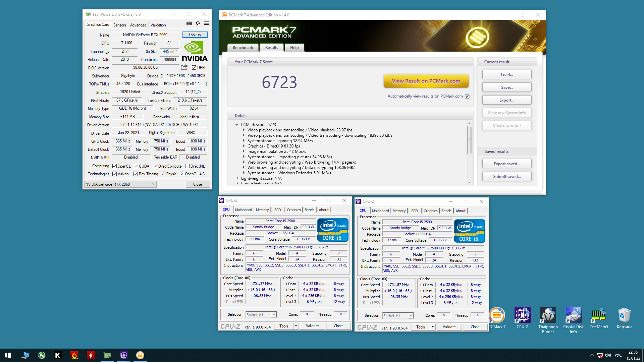Click the volume speaker tray icon

coord(608,355)
